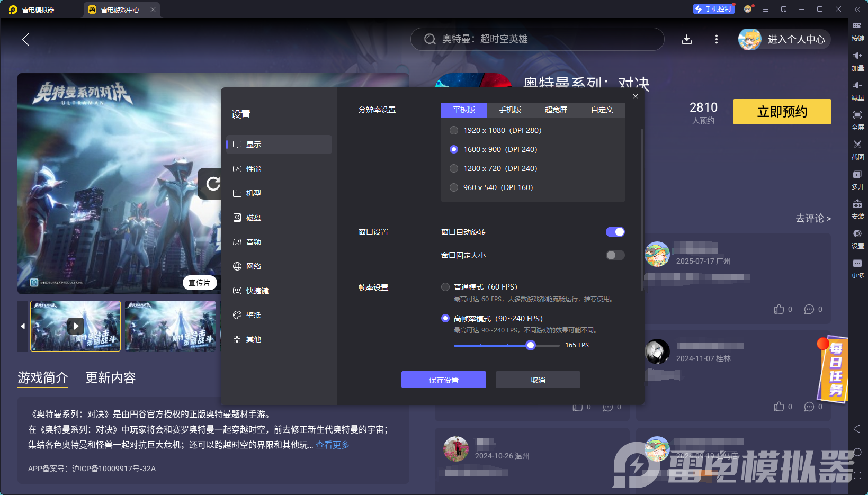Select the 1920 x 1080 resolution option
This screenshot has height=495, width=868.
click(x=495, y=130)
